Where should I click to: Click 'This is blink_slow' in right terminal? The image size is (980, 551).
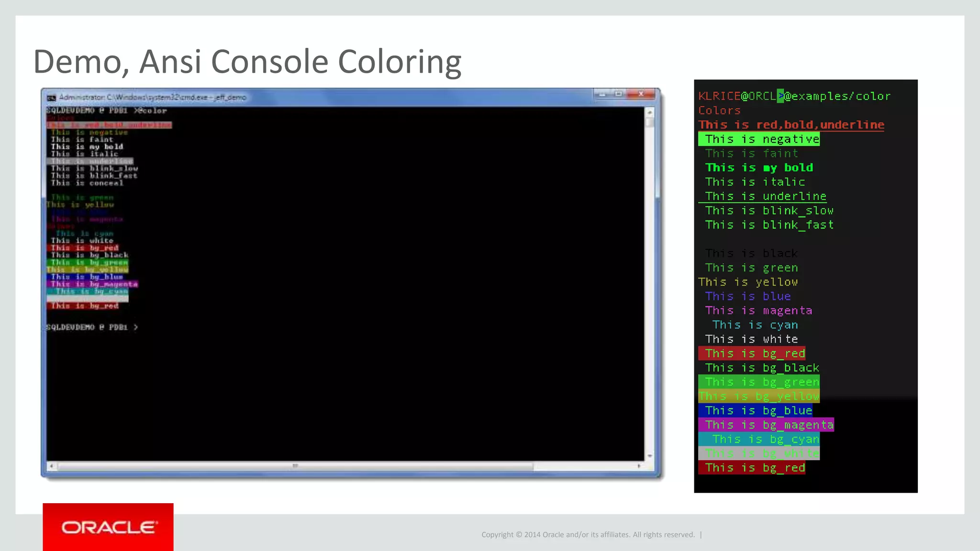coord(769,211)
